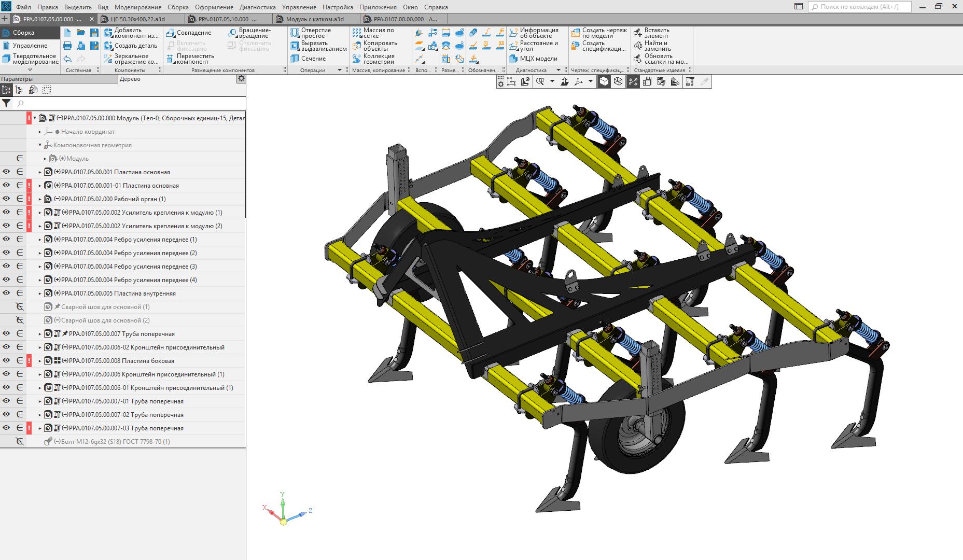The height and width of the screenshot is (560, 963).
Task: Click the Print icon in system toolbar
Action: [67, 46]
